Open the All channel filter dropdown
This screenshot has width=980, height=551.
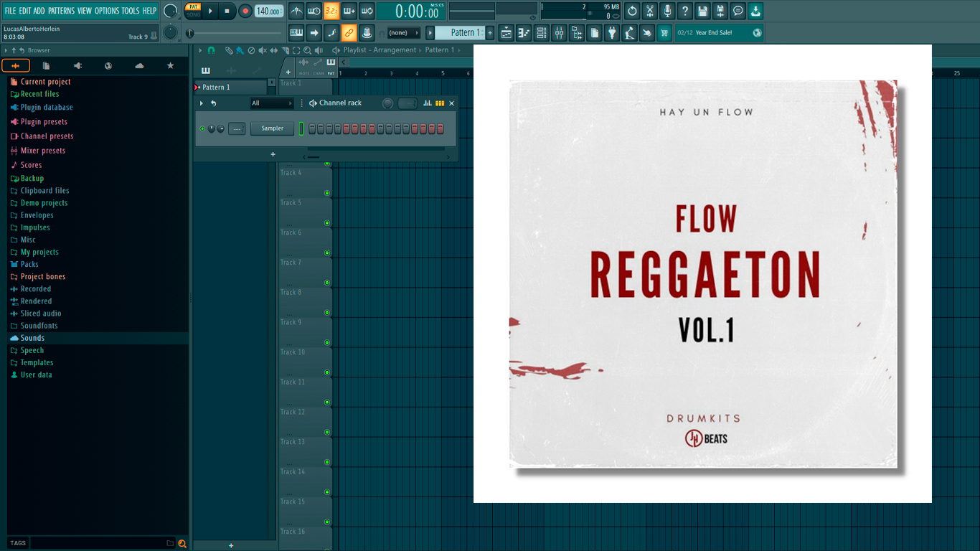point(272,103)
